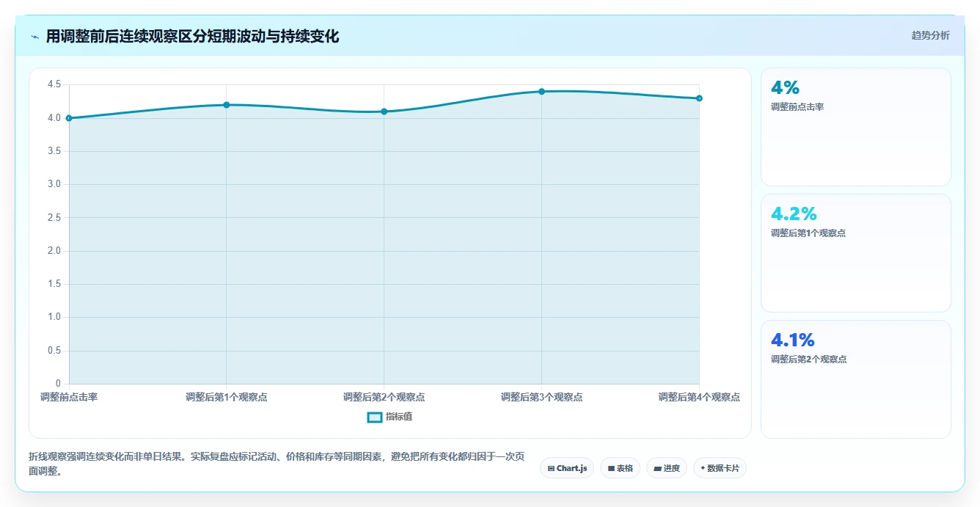
Task: Click the icon inside the 进度 tag
Action: (x=657, y=468)
